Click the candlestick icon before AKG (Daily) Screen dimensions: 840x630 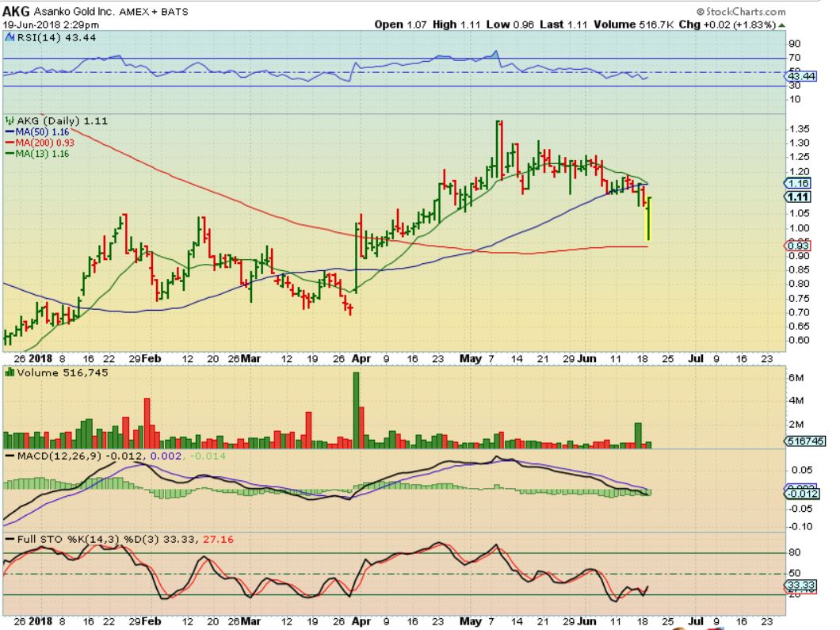[10, 121]
